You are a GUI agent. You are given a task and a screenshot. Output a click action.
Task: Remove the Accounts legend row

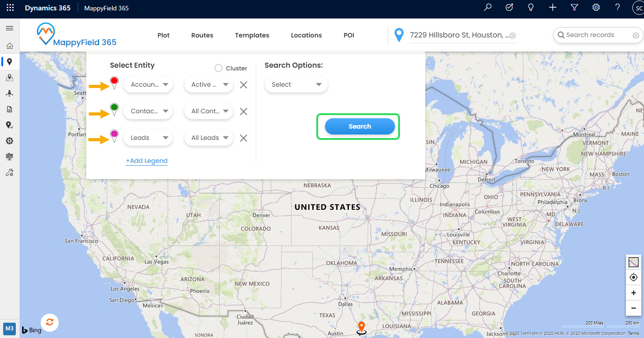(243, 84)
